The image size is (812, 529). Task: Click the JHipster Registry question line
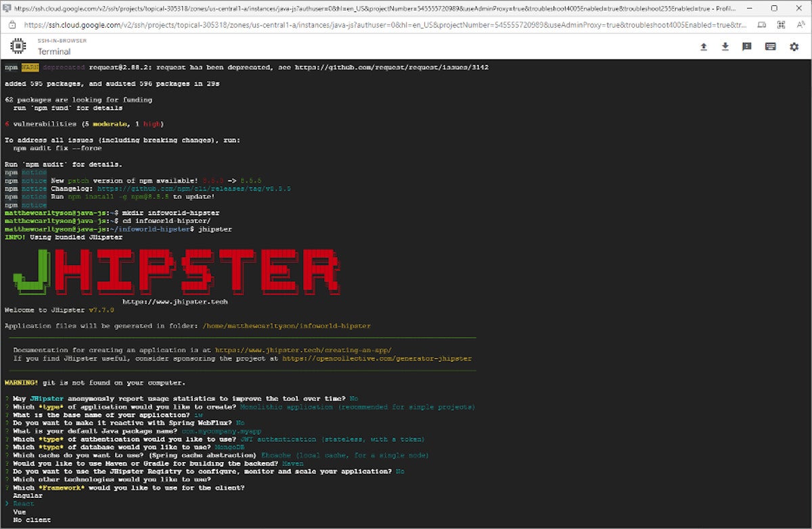coord(204,471)
